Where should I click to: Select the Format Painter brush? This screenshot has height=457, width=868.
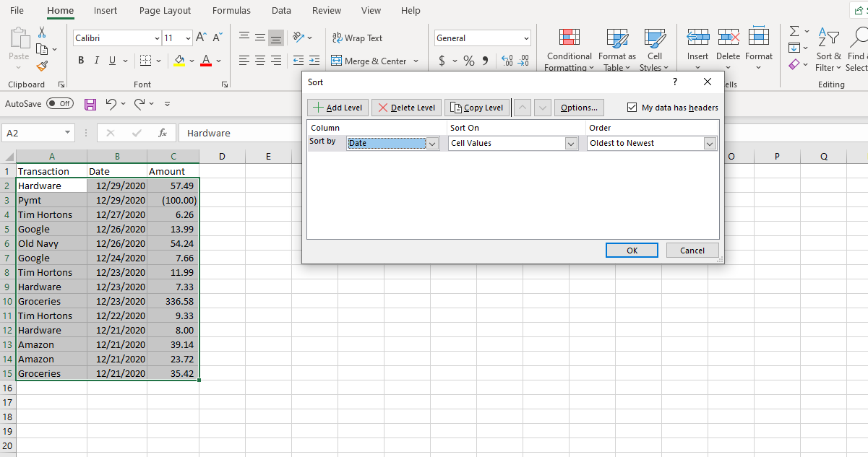click(42, 66)
